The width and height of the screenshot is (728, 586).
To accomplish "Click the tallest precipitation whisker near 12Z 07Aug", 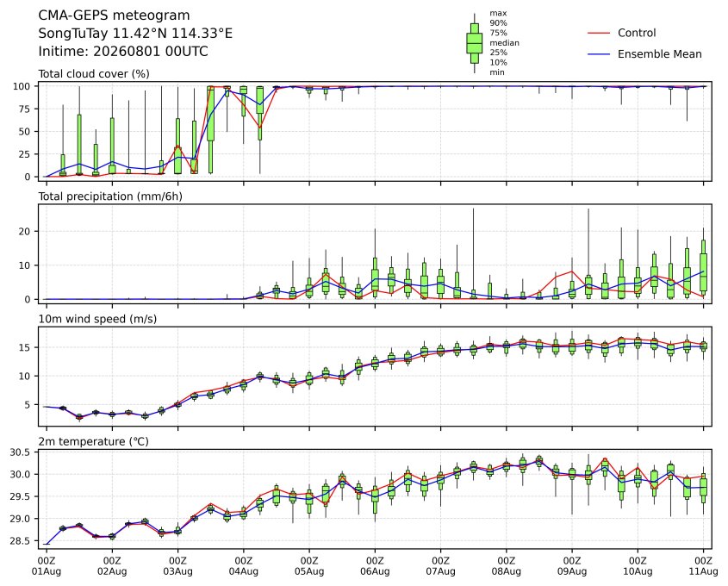I will coord(474,249).
